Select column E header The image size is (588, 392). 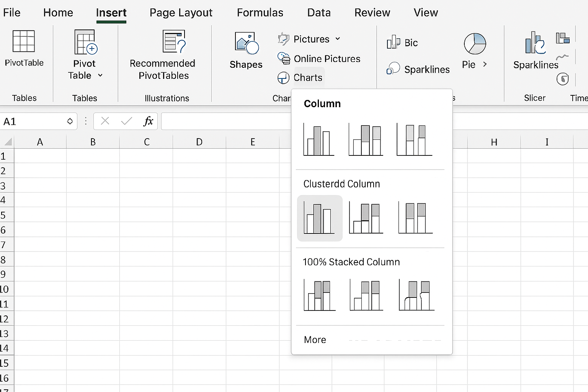coord(253,142)
